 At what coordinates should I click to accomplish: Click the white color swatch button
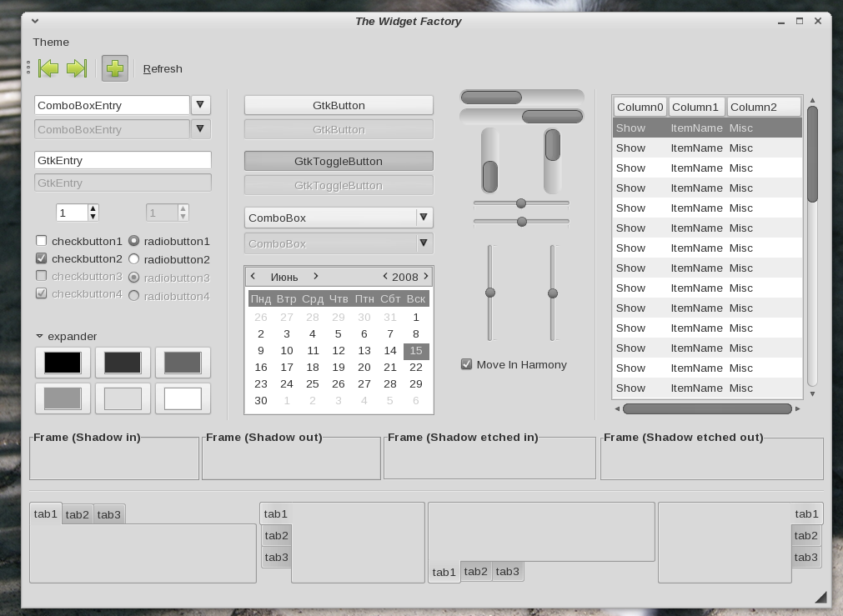click(183, 398)
